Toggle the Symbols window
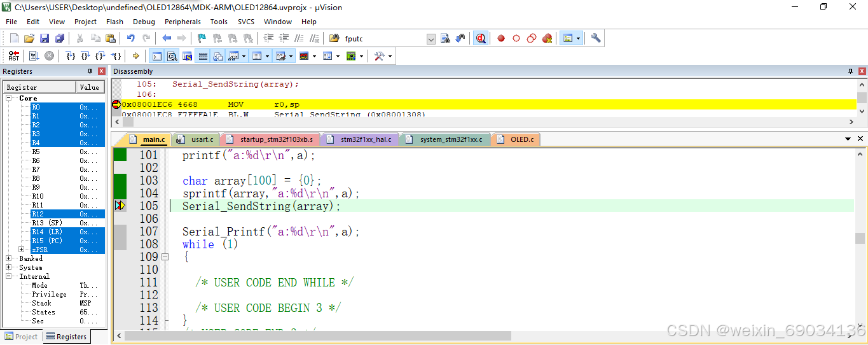The width and height of the screenshot is (868, 345). [x=187, y=56]
